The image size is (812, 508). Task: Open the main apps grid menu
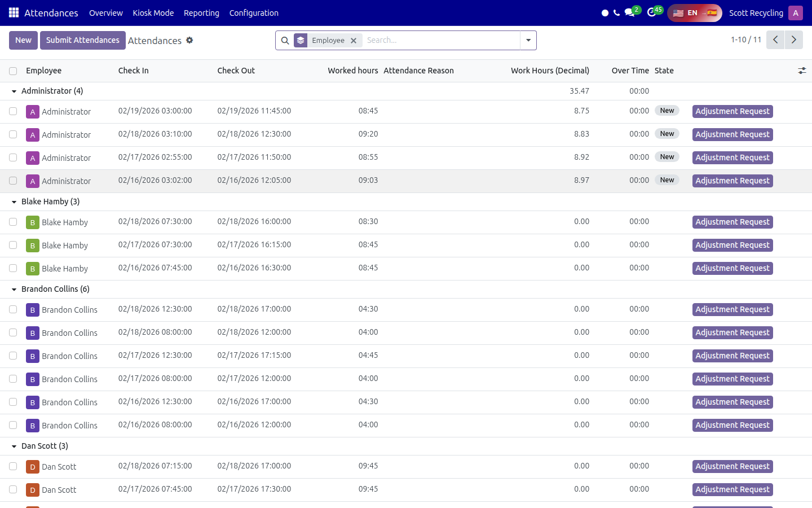tap(14, 12)
